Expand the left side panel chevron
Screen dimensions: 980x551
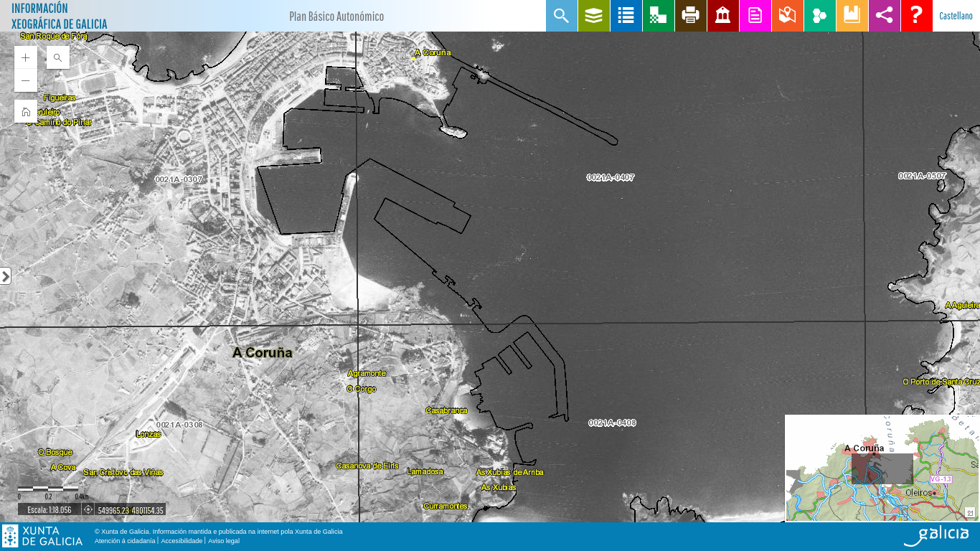point(6,276)
